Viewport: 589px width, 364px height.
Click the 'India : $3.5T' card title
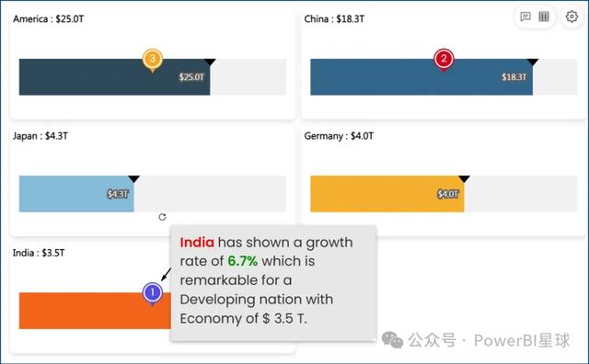(39, 253)
